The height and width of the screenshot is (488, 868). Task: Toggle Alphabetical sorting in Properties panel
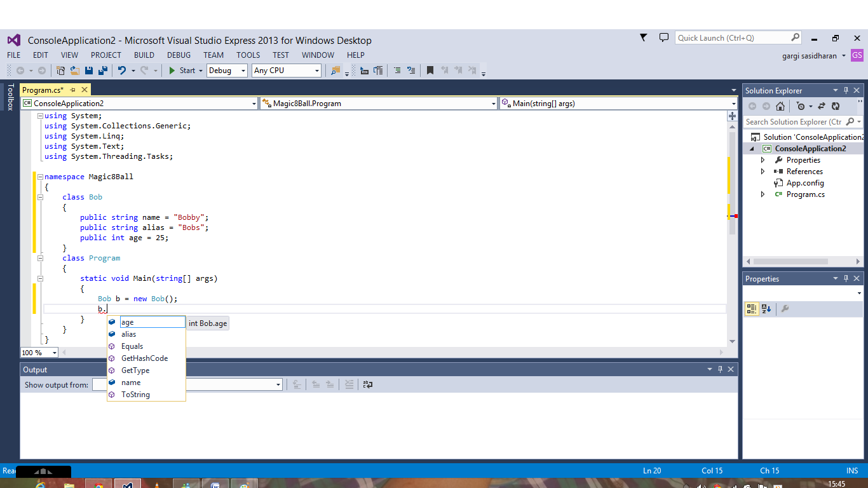pyautogui.click(x=766, y=308)
